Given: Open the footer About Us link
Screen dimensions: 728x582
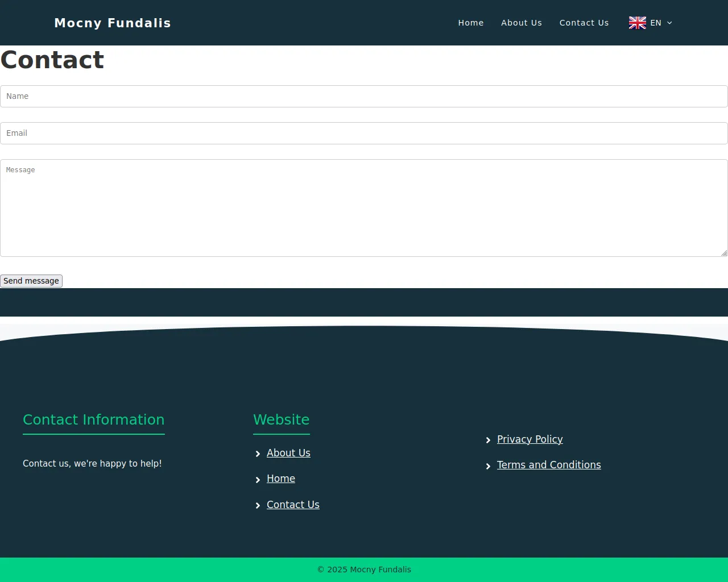Looking at the screenshot, I should 288,453.
